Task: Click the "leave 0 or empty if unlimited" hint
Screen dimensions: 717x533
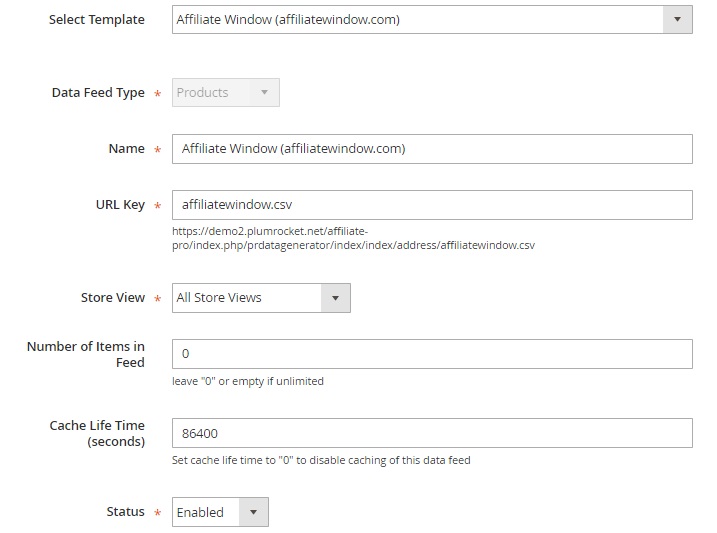Action: coord(248,381)
